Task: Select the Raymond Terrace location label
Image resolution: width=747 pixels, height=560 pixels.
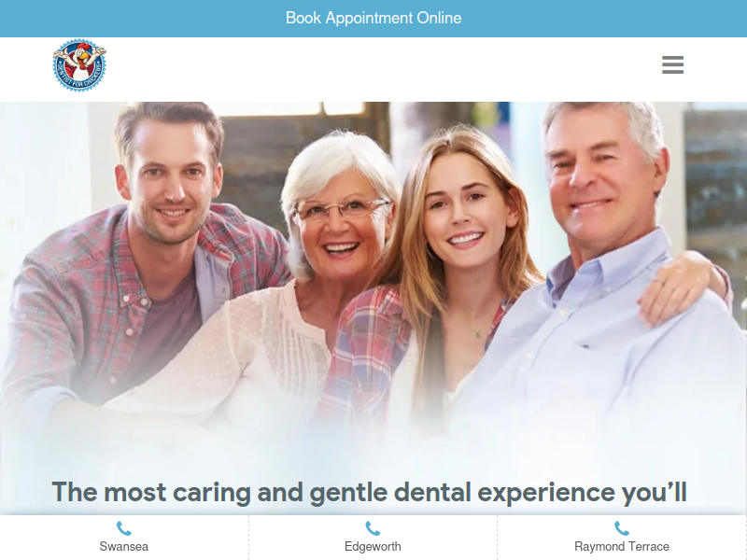Action: click(x=622, y=546)
